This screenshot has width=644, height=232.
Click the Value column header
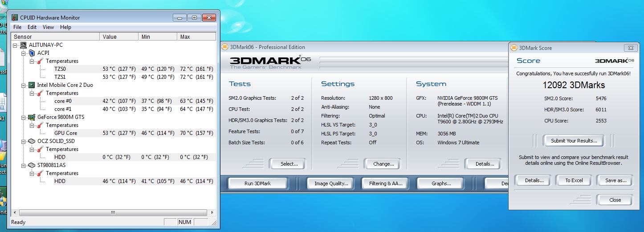pyautogui.click(x=118, y=37)
